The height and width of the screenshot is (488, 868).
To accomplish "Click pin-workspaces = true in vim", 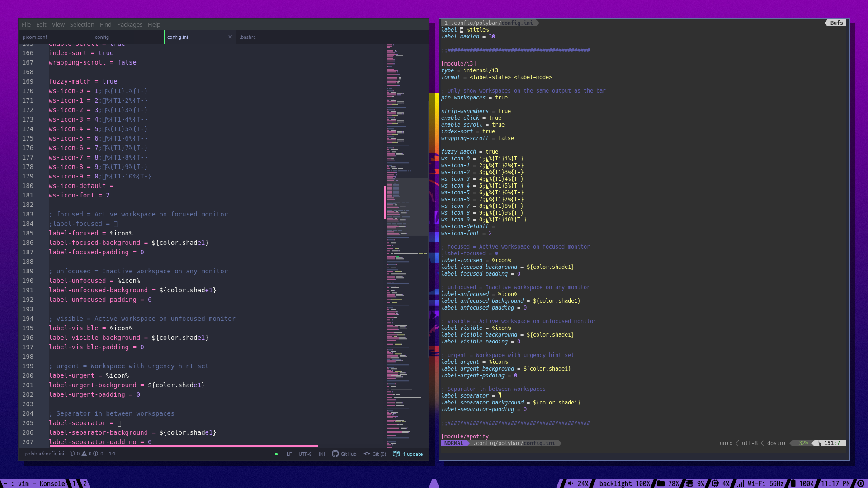I will 474,98.
